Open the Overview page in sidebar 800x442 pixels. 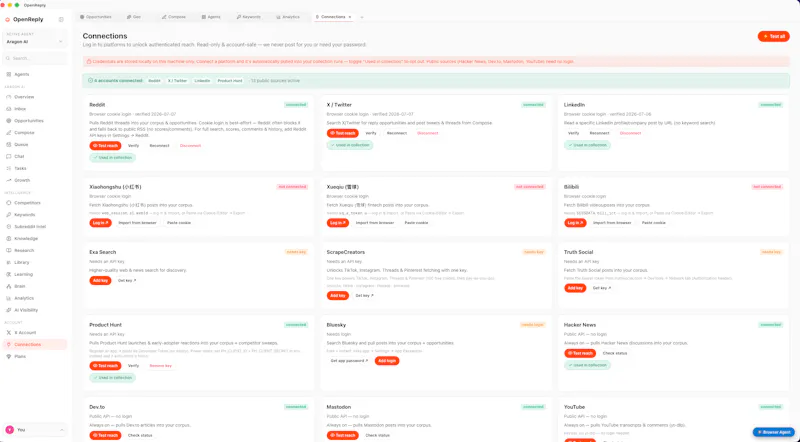pos(24,97)
